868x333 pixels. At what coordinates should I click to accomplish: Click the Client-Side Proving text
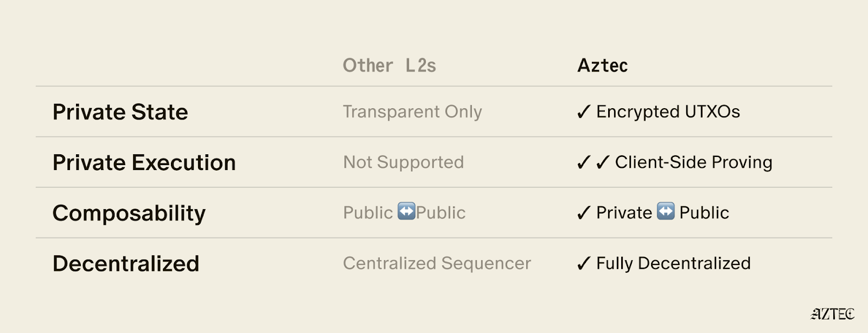coord(694,162)
